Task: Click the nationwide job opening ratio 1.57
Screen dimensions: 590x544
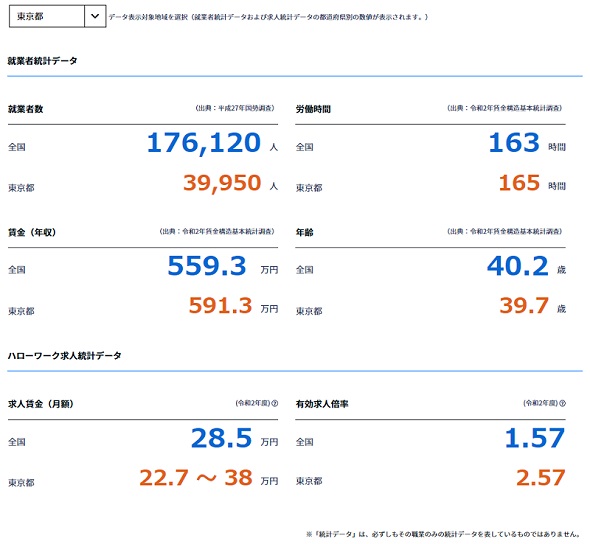Action: click(x=535, y=438)
